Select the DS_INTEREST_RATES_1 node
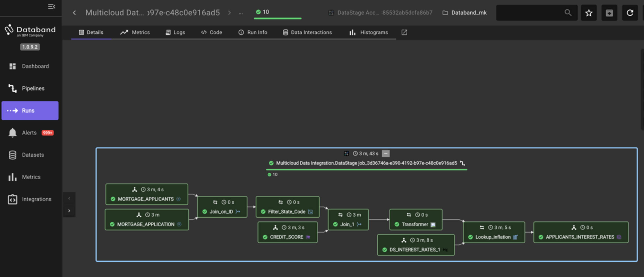This screenshot has height=277, width=644. (x=416, y=245)
